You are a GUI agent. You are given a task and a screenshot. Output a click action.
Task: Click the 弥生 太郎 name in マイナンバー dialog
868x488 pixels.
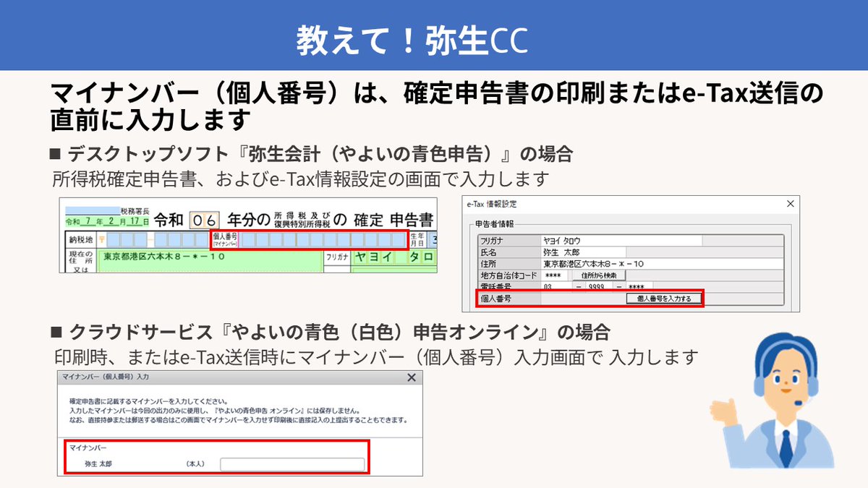(100, 464)
